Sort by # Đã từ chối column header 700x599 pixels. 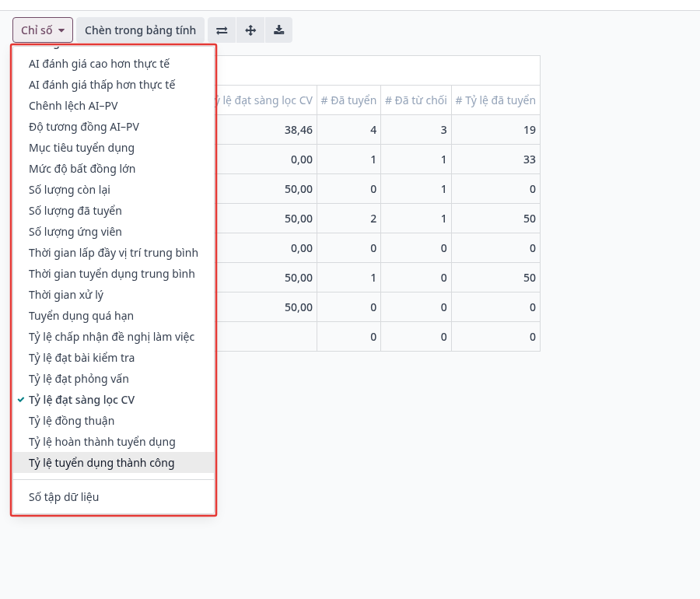click(x=416, y=100)
